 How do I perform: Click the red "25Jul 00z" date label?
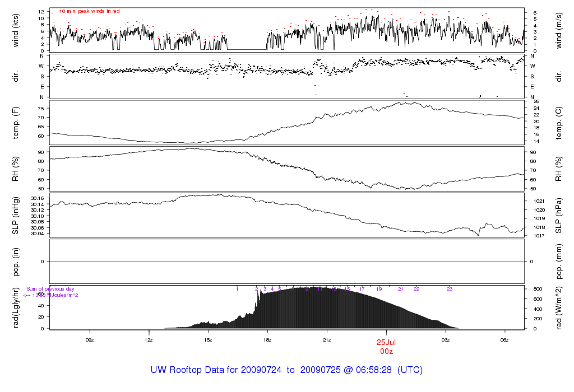386,346
